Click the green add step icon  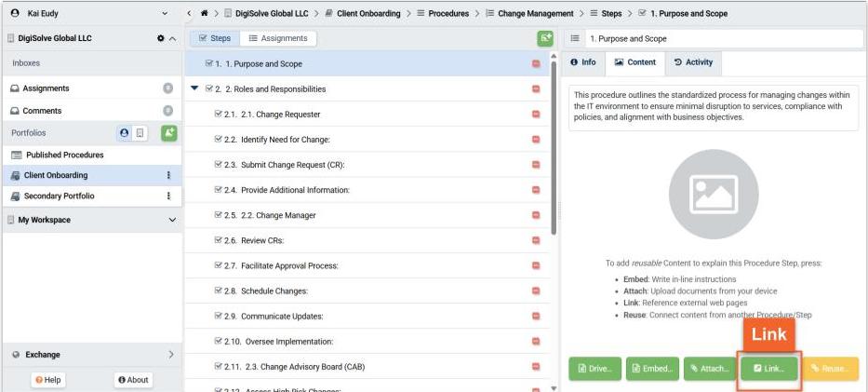pyautogui.click(x=544, y=38)
